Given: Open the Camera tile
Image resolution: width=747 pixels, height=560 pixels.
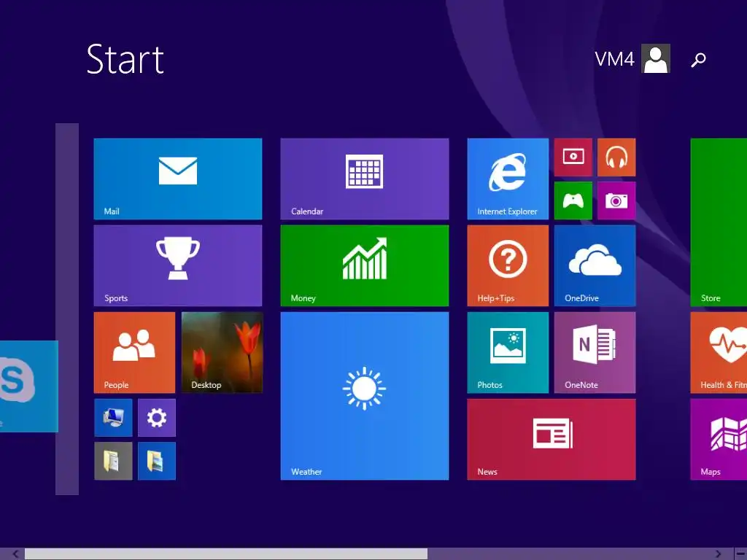Looking at the screenshot, I should pyautogui.click(x=616, y=201).
